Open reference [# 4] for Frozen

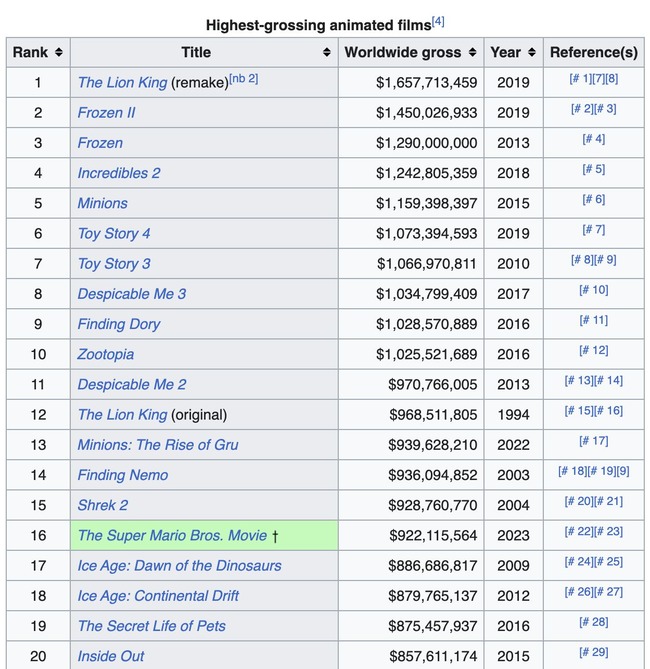(x=594, y=139)
